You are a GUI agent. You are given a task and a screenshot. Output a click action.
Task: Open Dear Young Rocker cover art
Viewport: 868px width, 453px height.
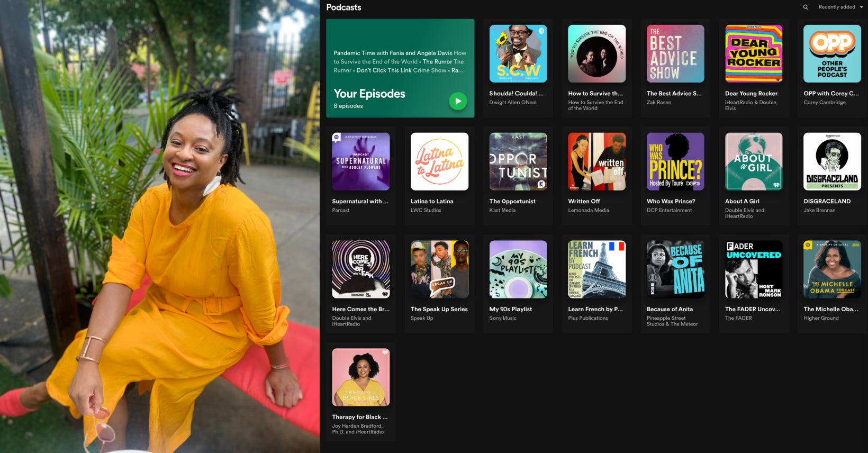[x=754, y=53]
